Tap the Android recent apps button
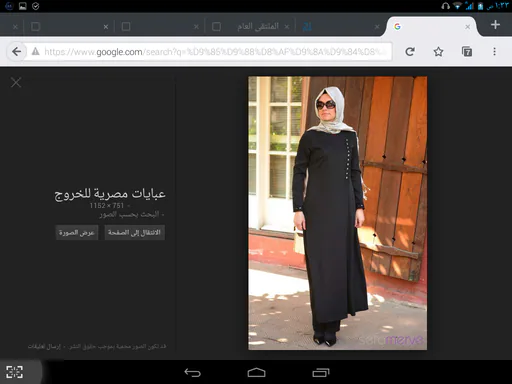 pyautogui.click(x=321, y=372)
